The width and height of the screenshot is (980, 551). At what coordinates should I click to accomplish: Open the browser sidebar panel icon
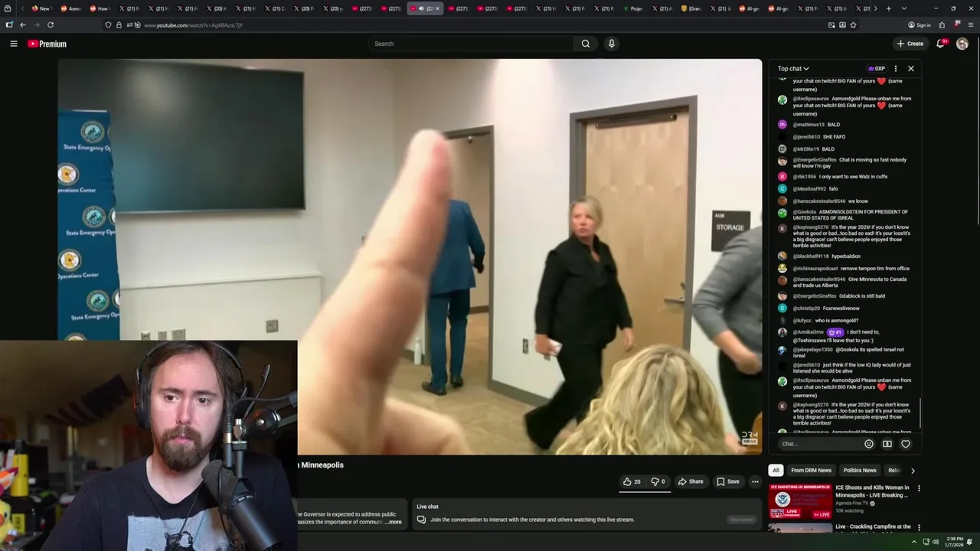click(9, 24)
